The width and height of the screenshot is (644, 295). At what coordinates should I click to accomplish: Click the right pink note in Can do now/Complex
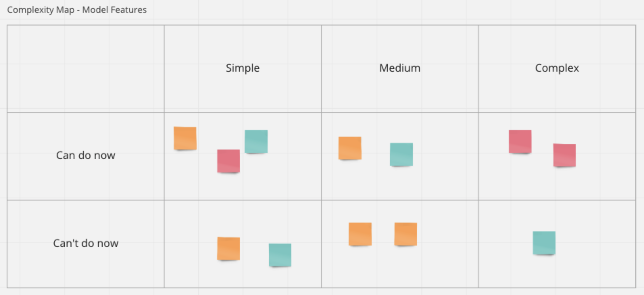(564, 155)
